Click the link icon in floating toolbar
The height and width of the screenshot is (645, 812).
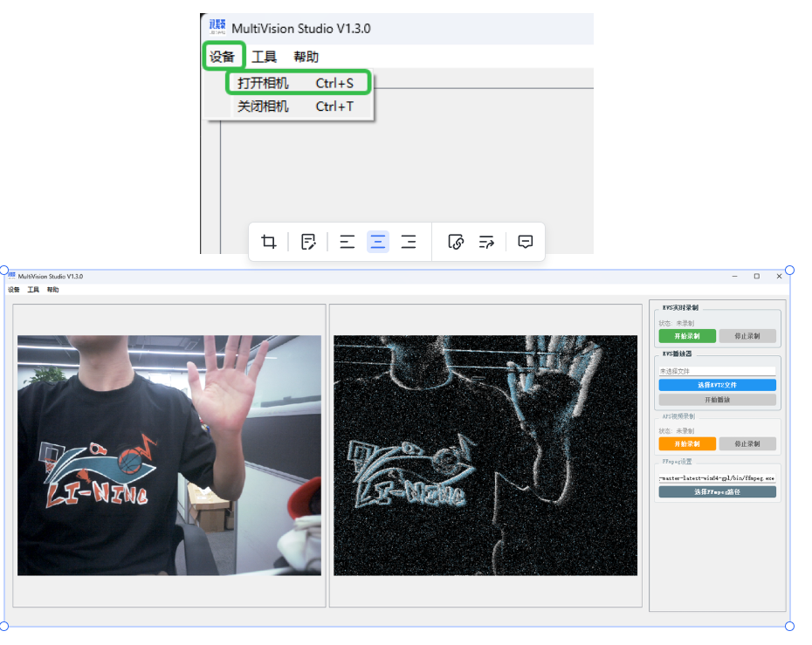(455, 243)
